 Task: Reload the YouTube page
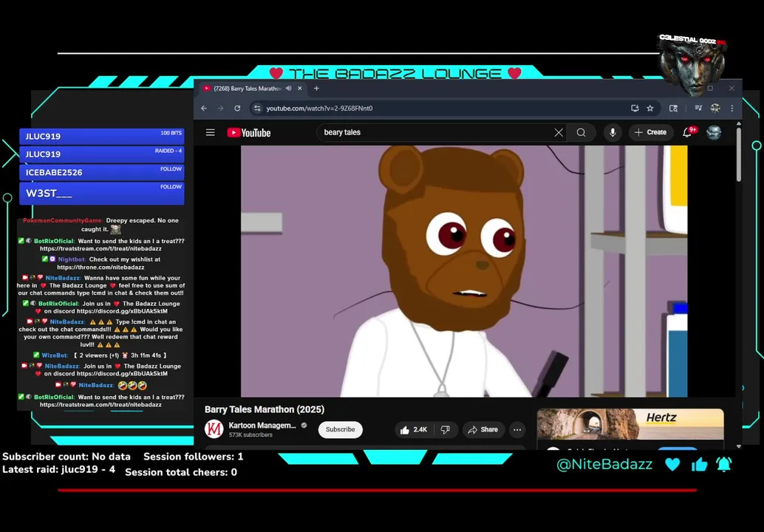pos(237,108)
